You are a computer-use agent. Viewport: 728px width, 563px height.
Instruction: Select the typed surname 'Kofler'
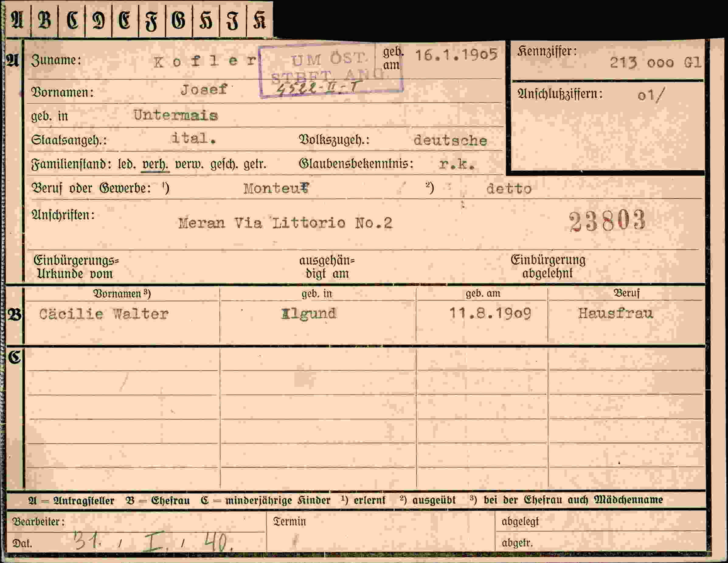(x=205, y=61)
